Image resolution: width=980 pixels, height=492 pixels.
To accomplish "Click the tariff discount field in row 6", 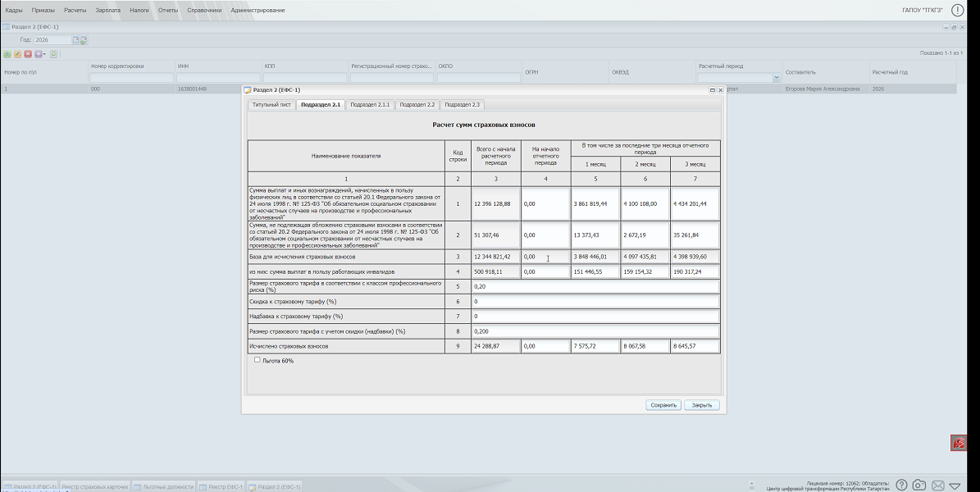I will pos(595,301).
